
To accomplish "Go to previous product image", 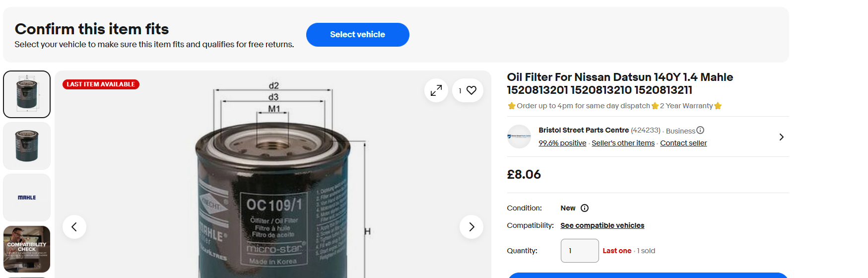I will (74, 227).
